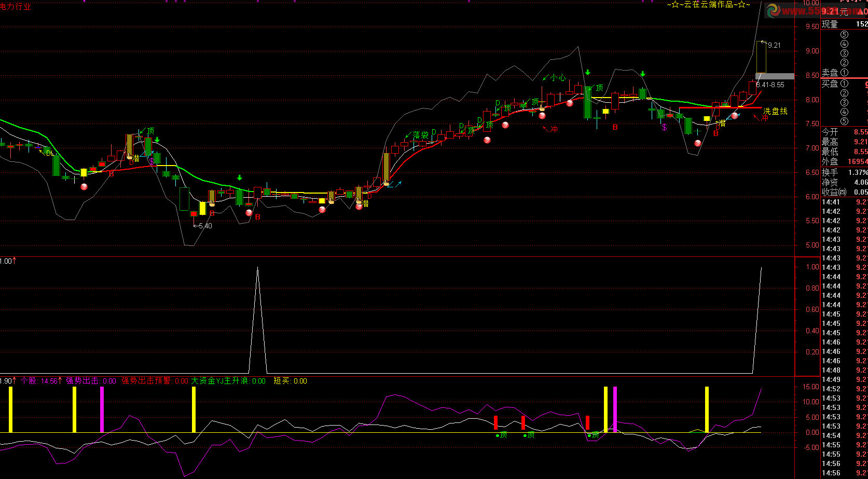This screenshot has width=868, height=479.
Task: Click the 强势出击预警: 0.00 readout
Action: click(155, 381)
